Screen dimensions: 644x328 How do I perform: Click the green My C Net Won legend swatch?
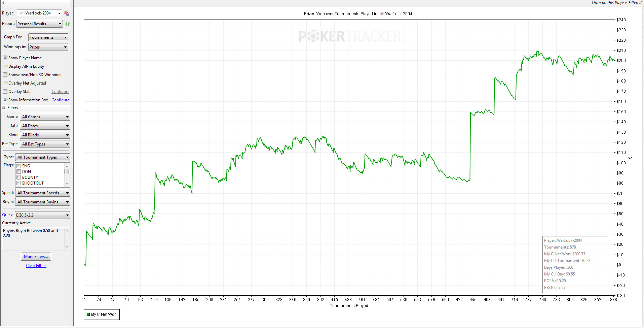[x=88, y=315]
